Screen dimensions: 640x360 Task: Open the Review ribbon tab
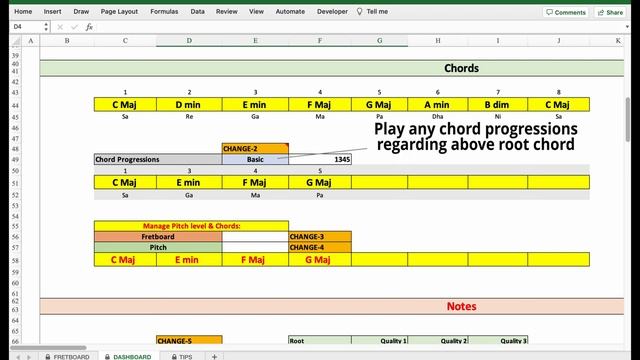227,11
